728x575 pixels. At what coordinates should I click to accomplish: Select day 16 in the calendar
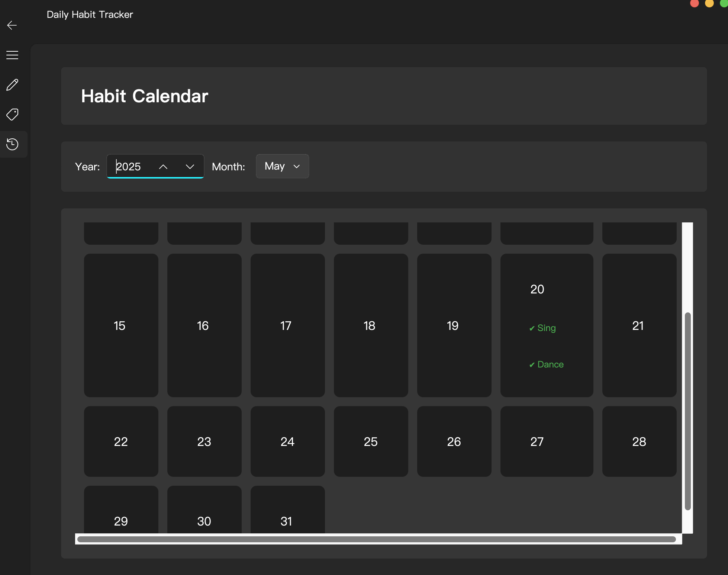(204, 325)
